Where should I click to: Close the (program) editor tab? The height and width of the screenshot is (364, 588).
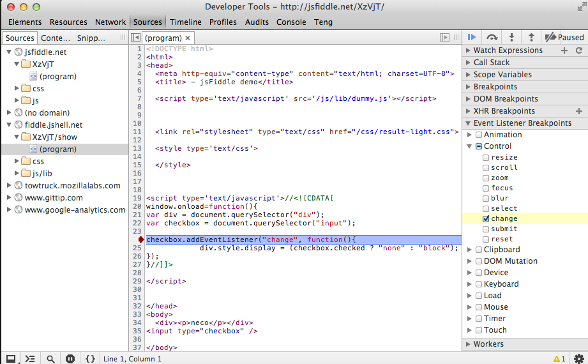tap(188, 38)
